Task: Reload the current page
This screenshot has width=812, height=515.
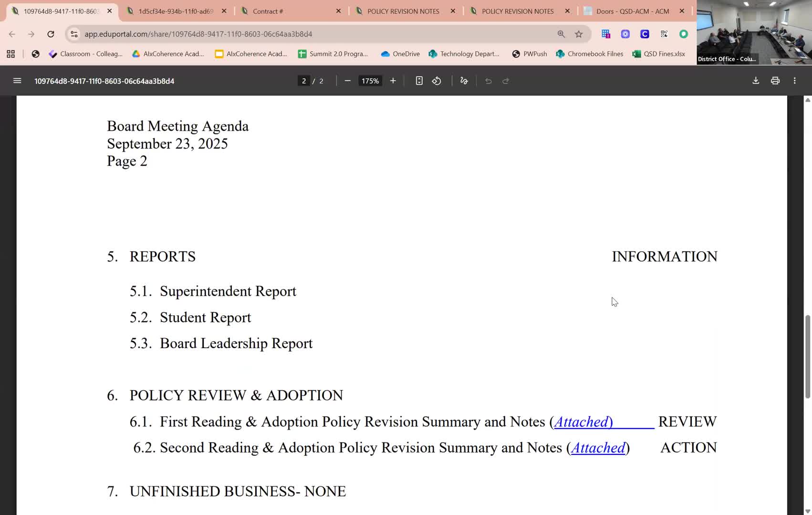Action: tap(51, 34)
